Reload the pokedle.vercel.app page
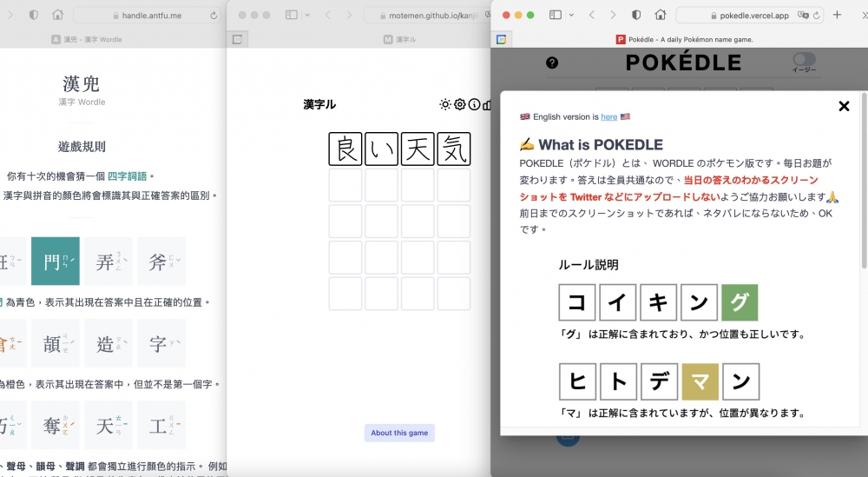The height and width of the screenshot is (477, 868). 817,16
